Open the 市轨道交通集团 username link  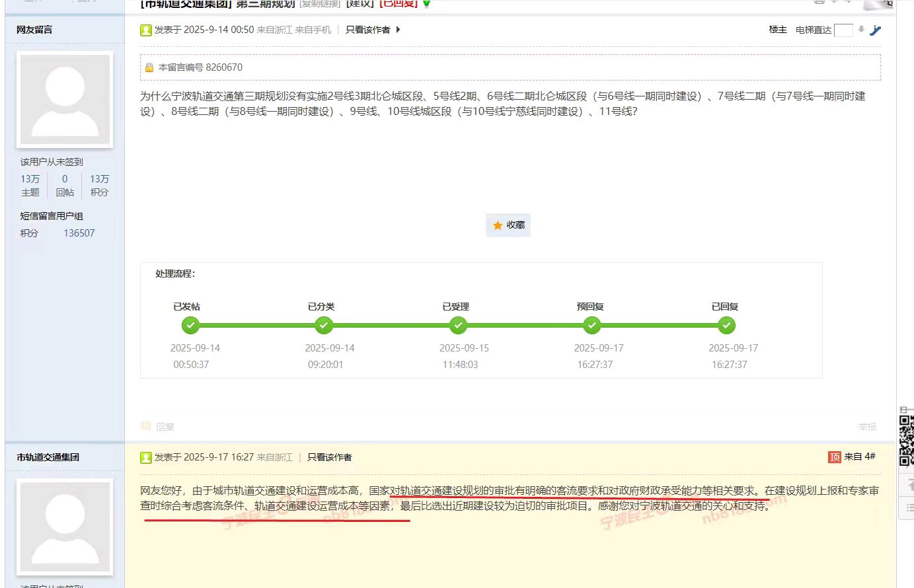[x=48, y=457]
